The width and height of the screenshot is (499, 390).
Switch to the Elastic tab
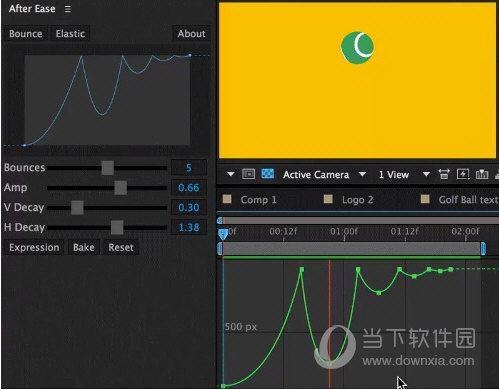point(70,34)
